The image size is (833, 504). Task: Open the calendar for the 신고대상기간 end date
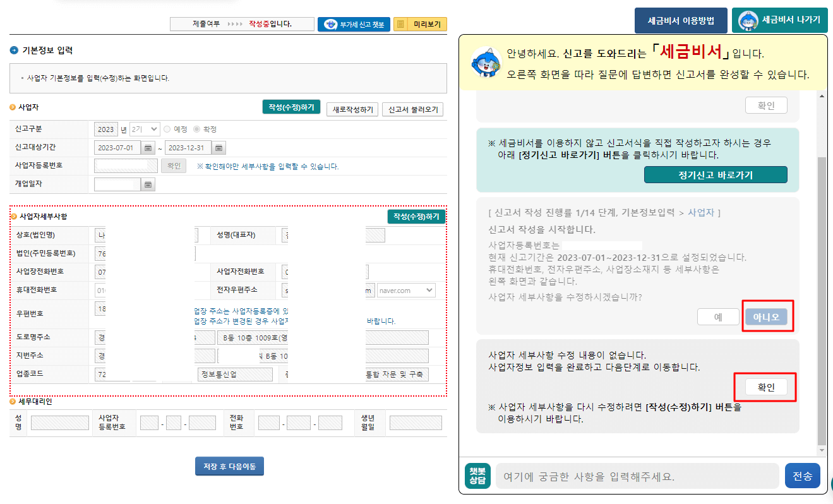click(x=218, y=147)
